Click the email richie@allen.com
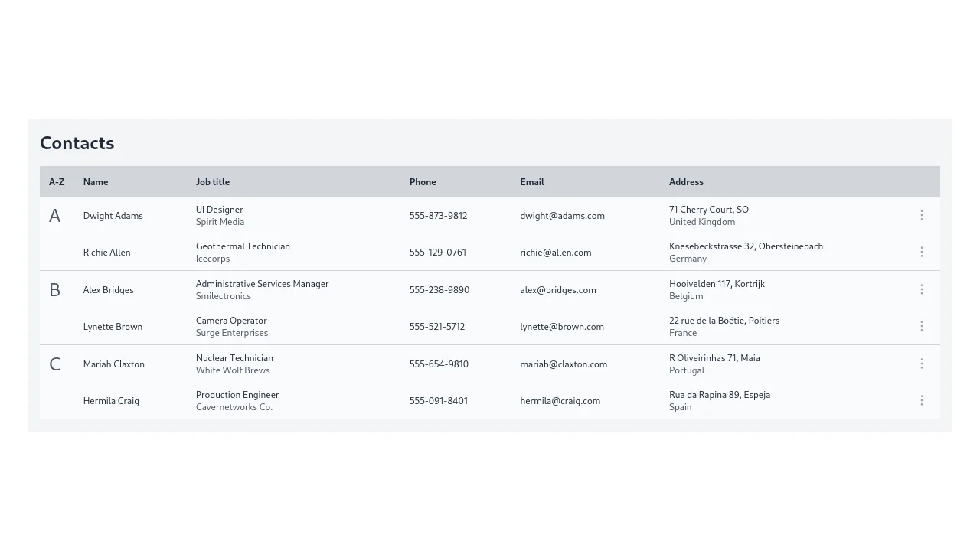Screen dimensions: 980x551 click(556, 253)
